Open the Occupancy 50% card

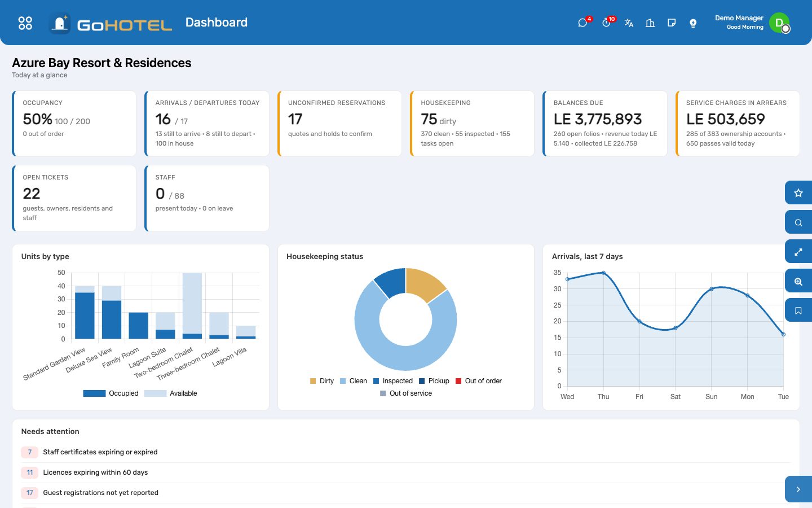[74, 124]
